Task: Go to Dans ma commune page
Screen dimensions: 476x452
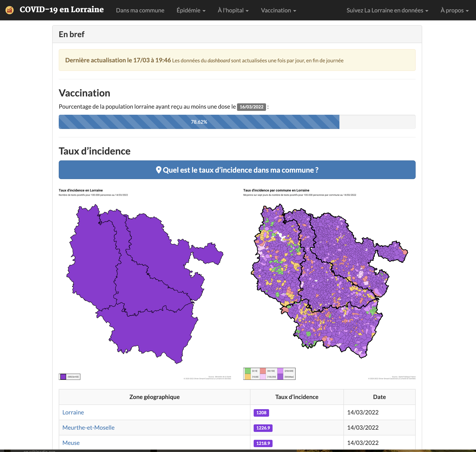Action: tap(140, 10)
